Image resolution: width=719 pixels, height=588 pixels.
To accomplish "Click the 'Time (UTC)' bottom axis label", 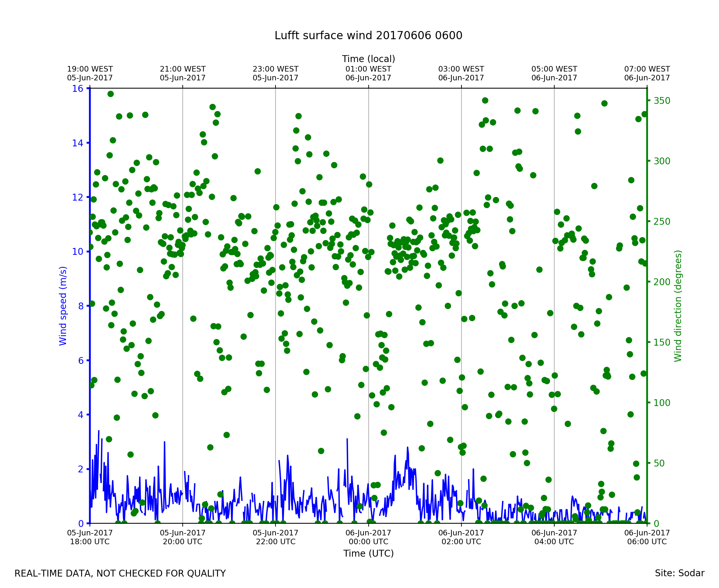I will tap(368, 553).
